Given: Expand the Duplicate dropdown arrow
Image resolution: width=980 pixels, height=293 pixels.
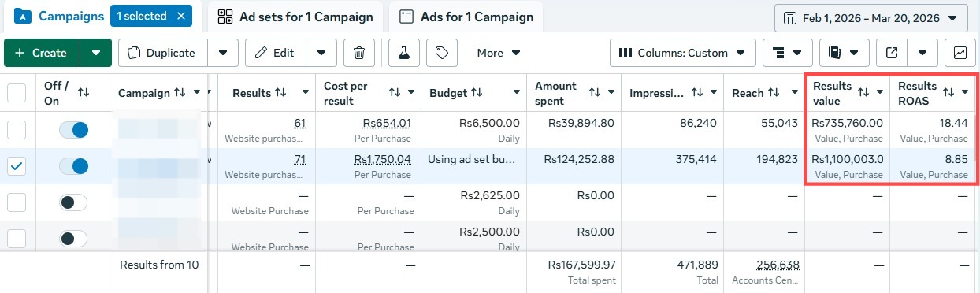Looking at the screenshot, I should click(223, 53).
